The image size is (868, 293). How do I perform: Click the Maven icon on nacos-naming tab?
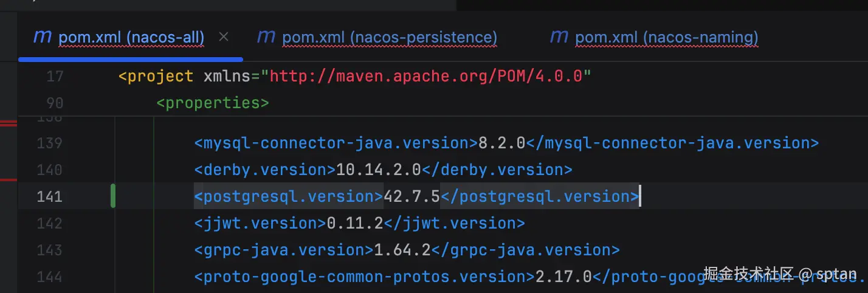tap(559, 37)
